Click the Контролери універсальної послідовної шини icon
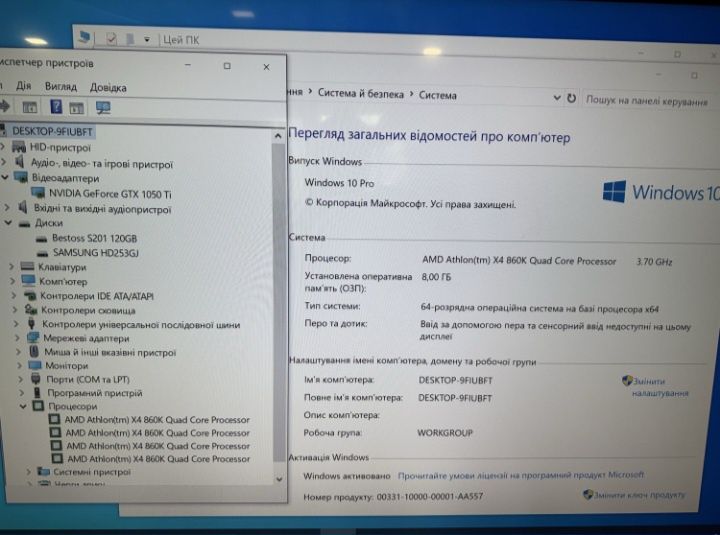This screenshot has height=535, width=720. [31, 324]
